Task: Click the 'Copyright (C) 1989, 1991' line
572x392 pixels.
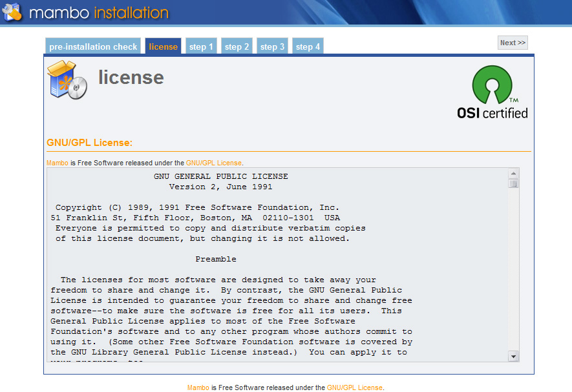Action: [x=197, y=207]
